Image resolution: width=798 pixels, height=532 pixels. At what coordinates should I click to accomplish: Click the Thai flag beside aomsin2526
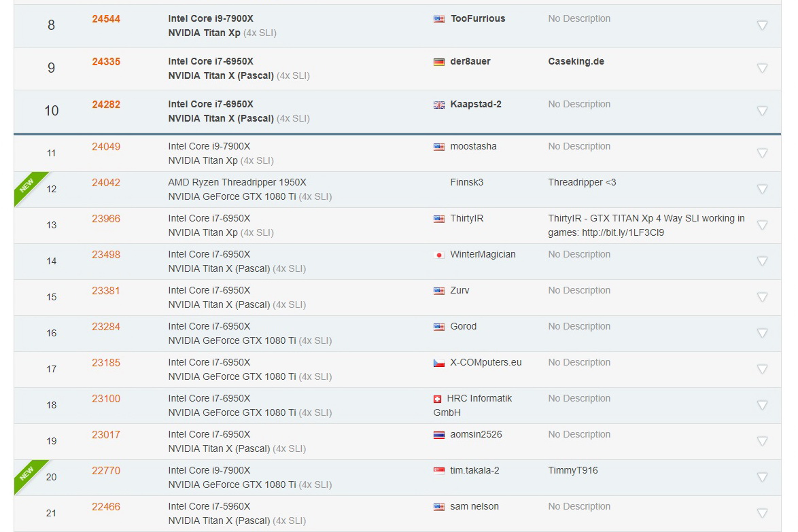[438, 435]
